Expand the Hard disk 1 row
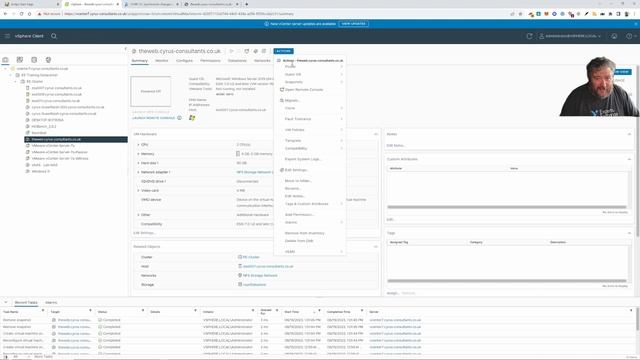This screenshot has height=360, width=640. coord(138,163)
